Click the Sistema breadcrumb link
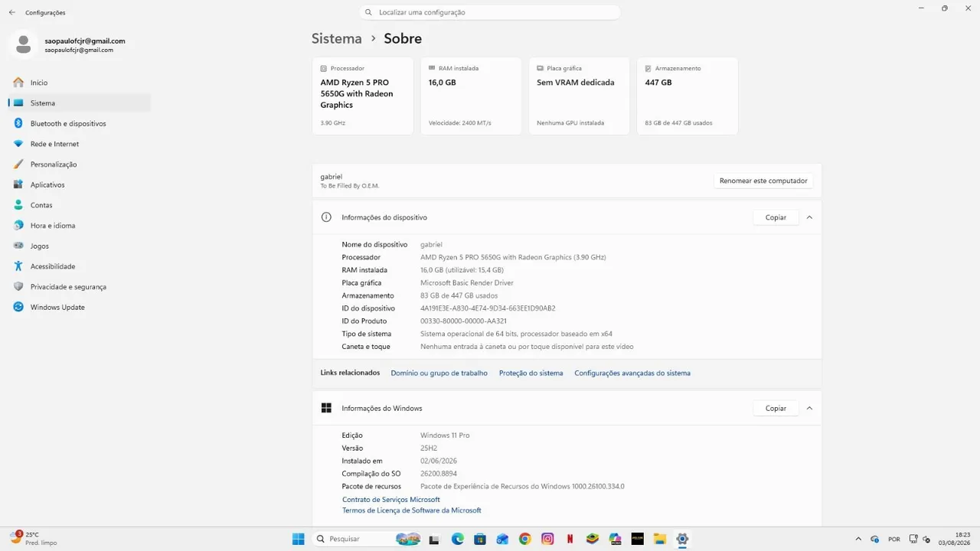980x551 pixels. [336, 38]
